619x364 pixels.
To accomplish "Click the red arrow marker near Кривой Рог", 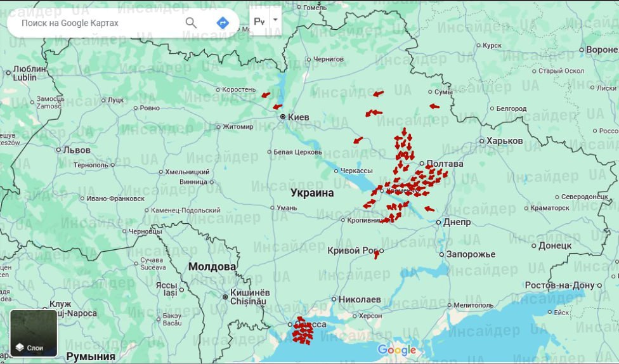I will pos(377,254).
